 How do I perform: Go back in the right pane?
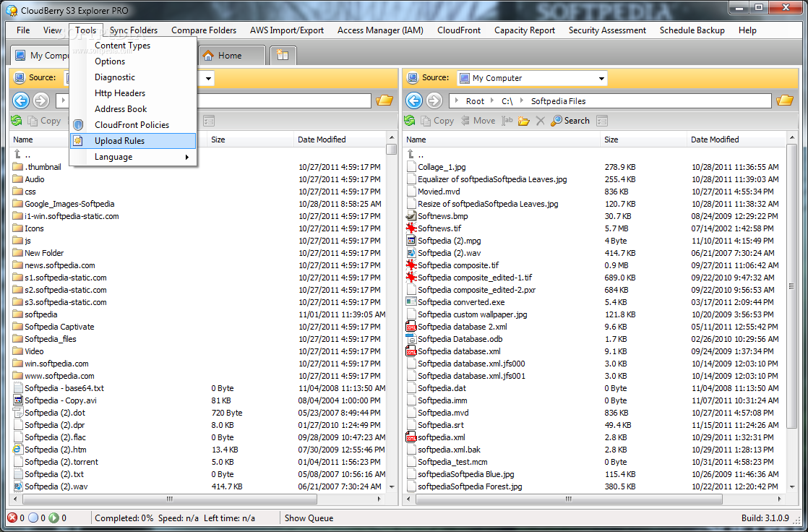[414, 100]
